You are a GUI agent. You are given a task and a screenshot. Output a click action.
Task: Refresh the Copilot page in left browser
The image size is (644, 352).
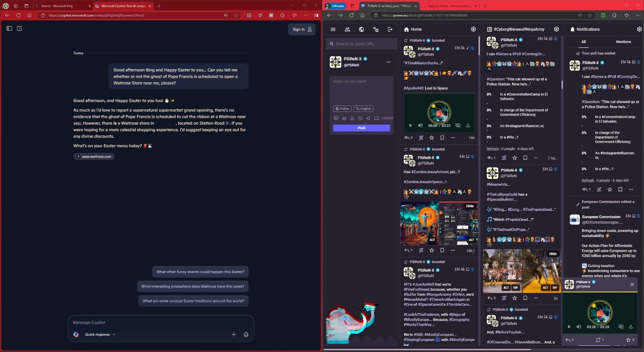18,15
